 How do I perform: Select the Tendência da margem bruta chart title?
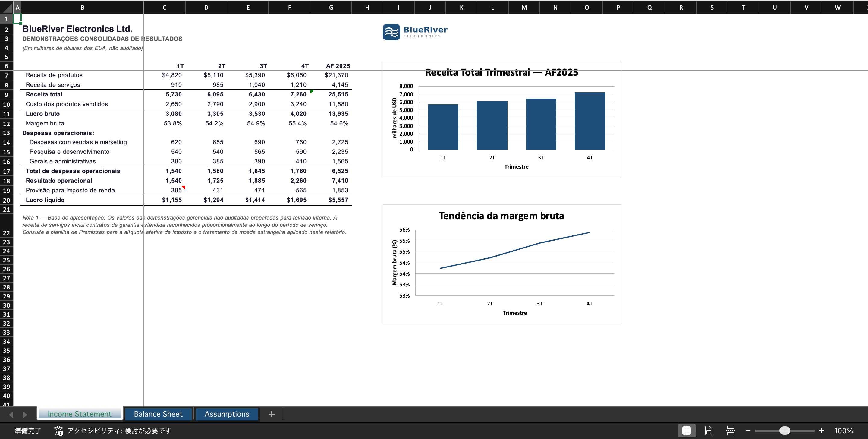click(x=502, y=216)
